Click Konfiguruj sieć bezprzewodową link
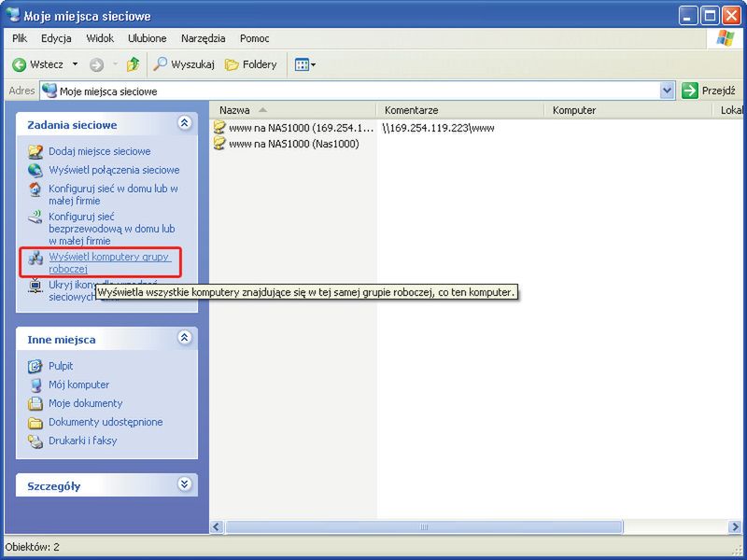747x560 pixels. coord(112,229)
